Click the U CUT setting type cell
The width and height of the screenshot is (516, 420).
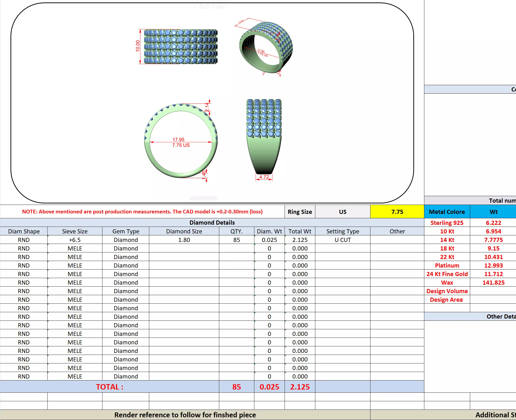(342, 240)
